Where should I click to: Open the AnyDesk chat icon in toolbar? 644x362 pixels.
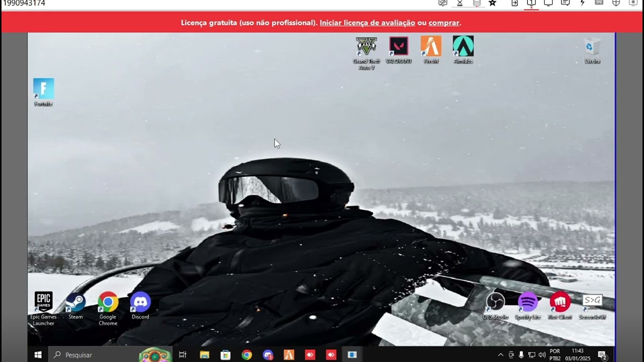point(565,3)
